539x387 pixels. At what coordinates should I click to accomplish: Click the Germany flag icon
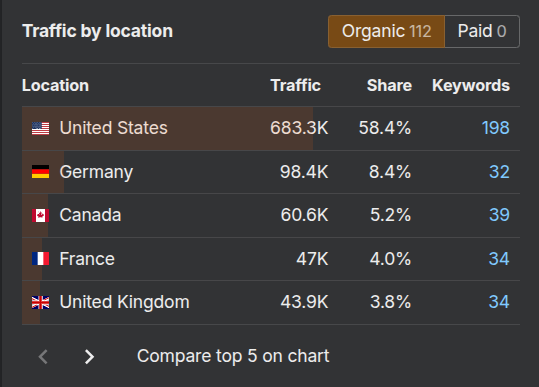[x=41, y=172]
